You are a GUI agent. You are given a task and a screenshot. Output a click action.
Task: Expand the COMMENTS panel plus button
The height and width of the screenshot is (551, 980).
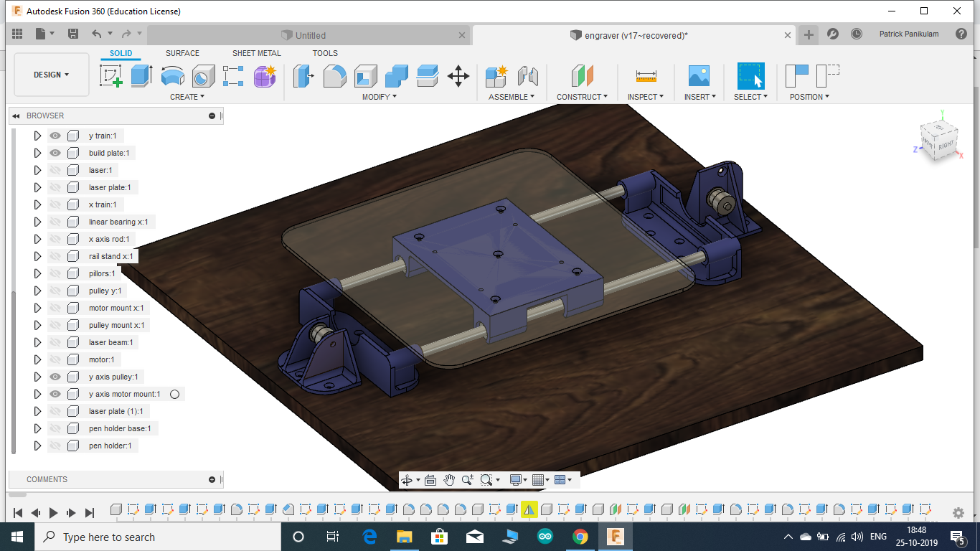[x=212, y=479]
